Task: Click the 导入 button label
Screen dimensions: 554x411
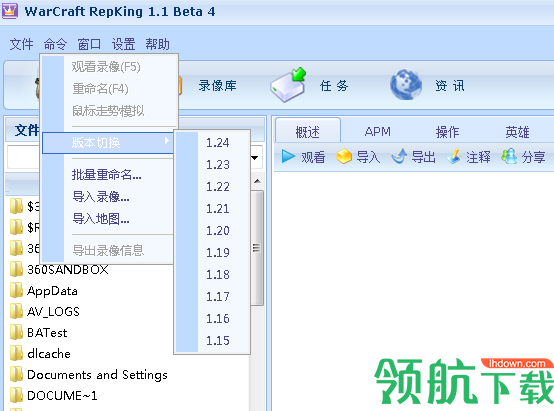Action: click(x=368, y=157)
